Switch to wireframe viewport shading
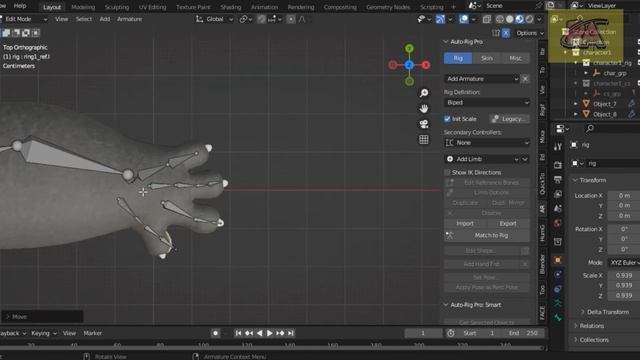The height and width of the screenshot is (360, 640). (x=500, y=19)
